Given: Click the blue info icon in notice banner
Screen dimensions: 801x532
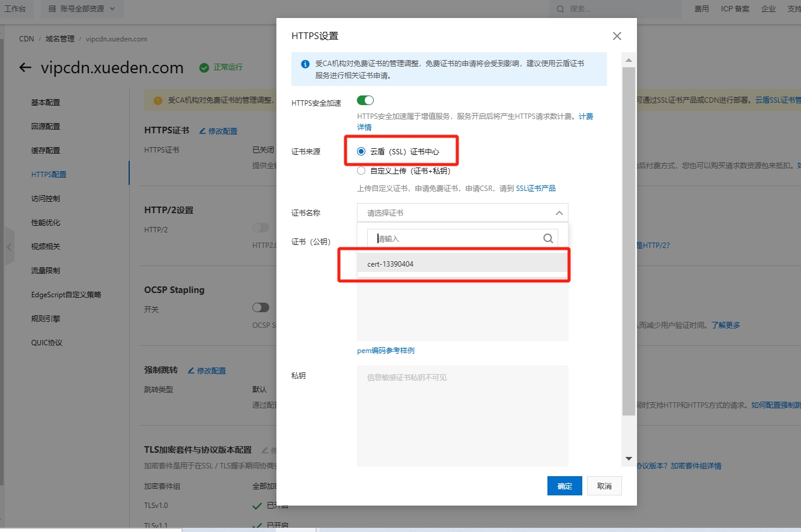Looking at the screenshot, I should (305, 64).
